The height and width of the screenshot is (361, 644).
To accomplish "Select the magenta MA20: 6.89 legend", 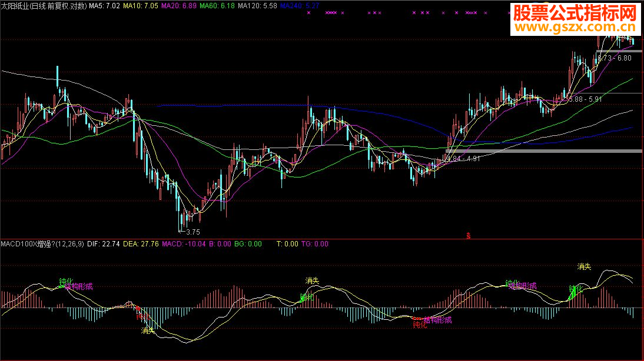I will tap(179, 6).
